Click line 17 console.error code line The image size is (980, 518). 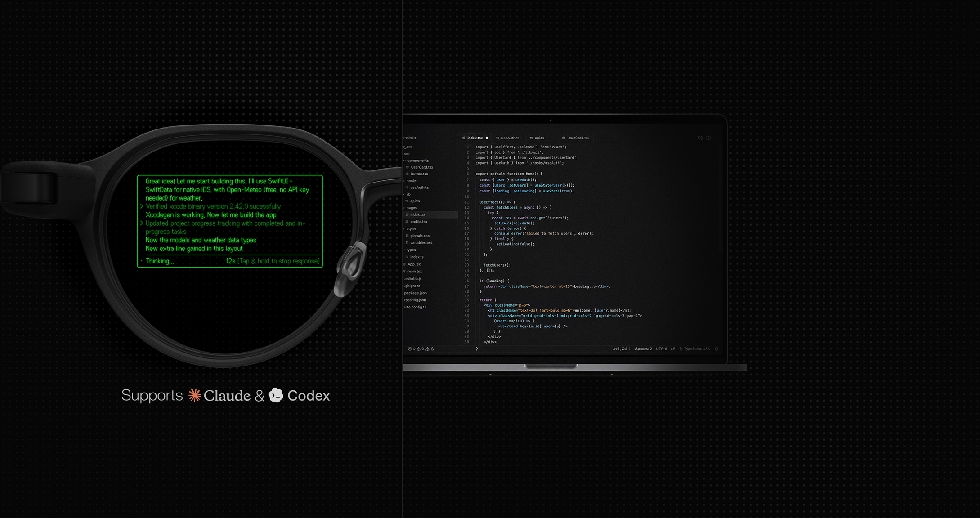(543, 233)
